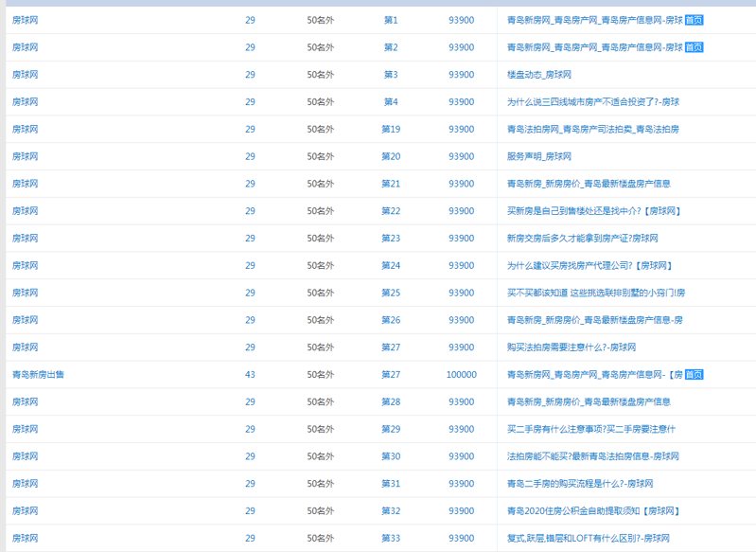This screenshot has width=756, height=552.
Task: Click the 首页 badge in the 第1 row
Action: click(x=694, y=20)
